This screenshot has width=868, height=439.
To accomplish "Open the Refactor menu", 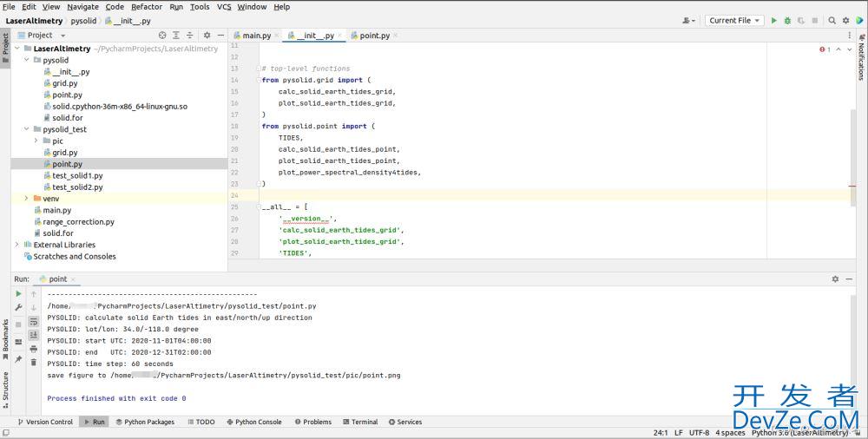I will click(x=147, y=7).
